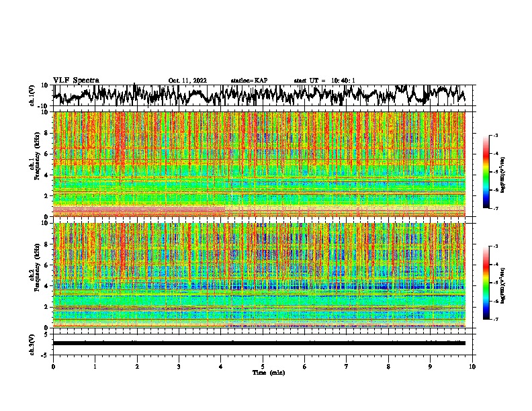Click time axis tick label "7"
The height and width of the screenshot is (411, 532).
tap(347, 367)
